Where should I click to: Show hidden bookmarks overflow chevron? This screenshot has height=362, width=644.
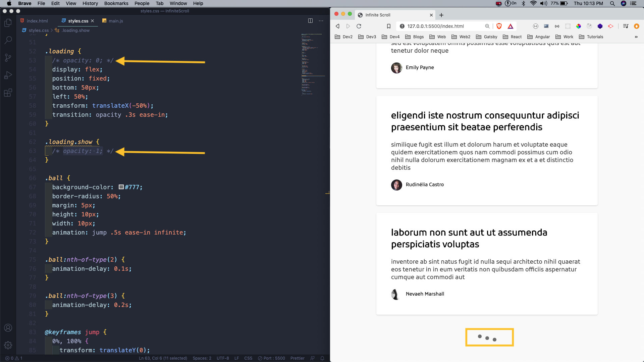[x=636, y=37]
